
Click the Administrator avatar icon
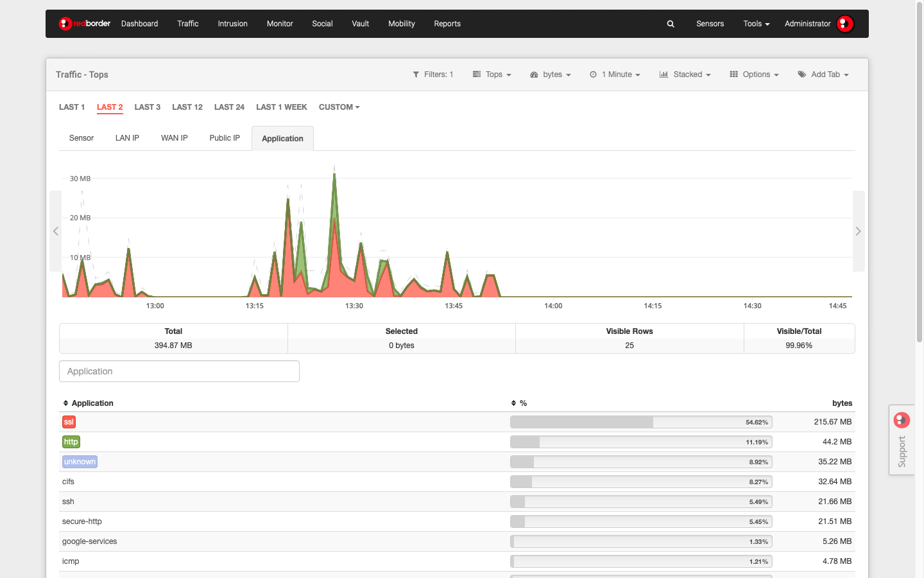845,24
